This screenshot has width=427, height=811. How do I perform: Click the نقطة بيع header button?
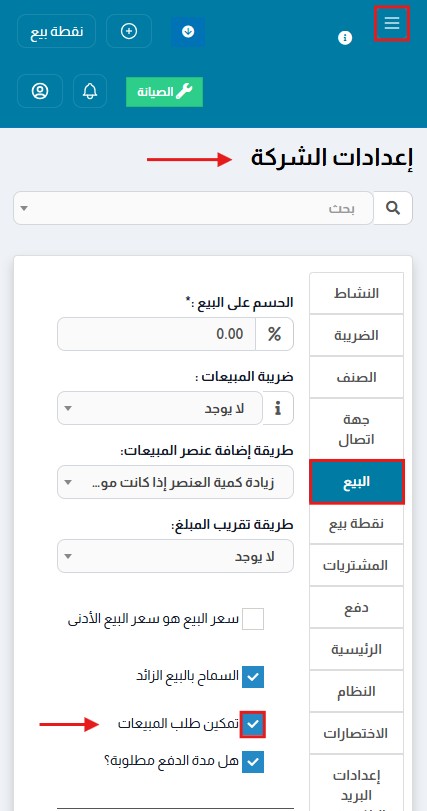coord(57,31)
